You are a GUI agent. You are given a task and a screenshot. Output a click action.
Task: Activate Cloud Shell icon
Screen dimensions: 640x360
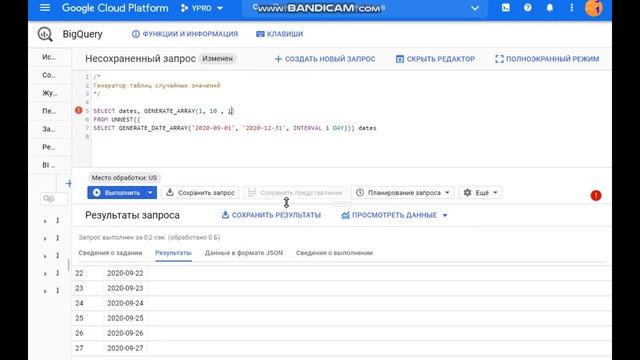(505, 8)
